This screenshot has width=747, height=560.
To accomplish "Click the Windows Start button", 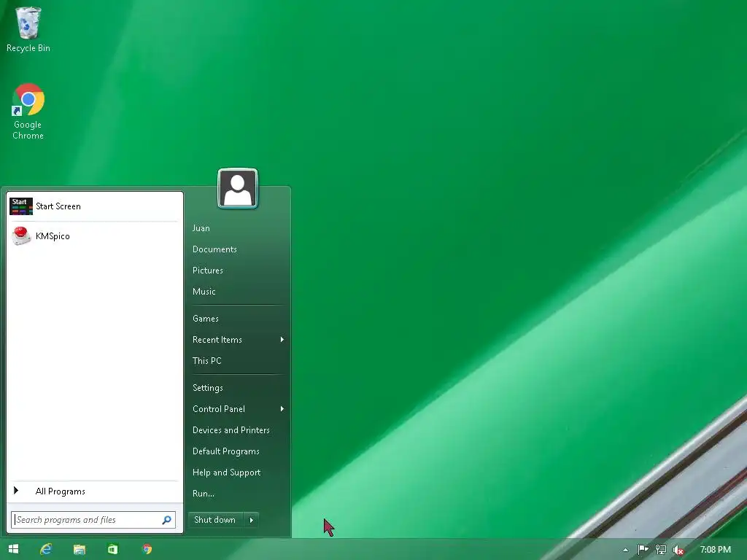I will click(x=13, y=549).
